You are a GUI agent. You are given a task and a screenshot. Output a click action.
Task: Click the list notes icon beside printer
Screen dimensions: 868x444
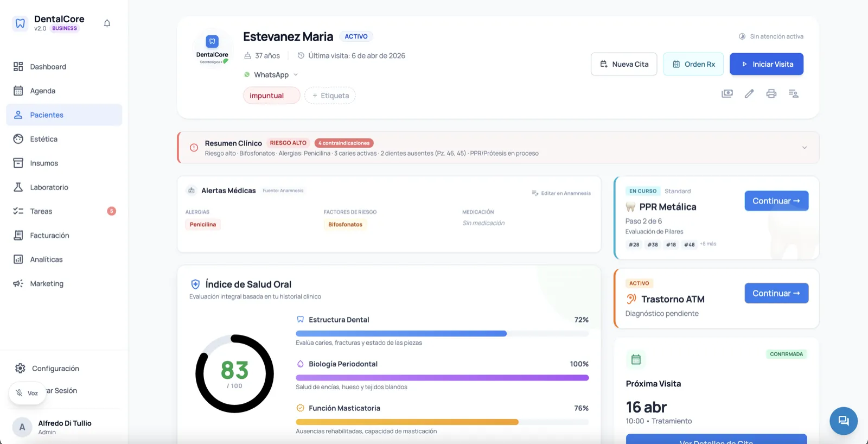[x=793, y=94]
